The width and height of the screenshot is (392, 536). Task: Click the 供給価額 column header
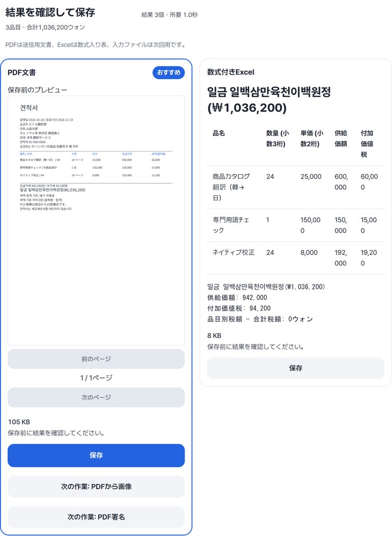pos(341,138)
